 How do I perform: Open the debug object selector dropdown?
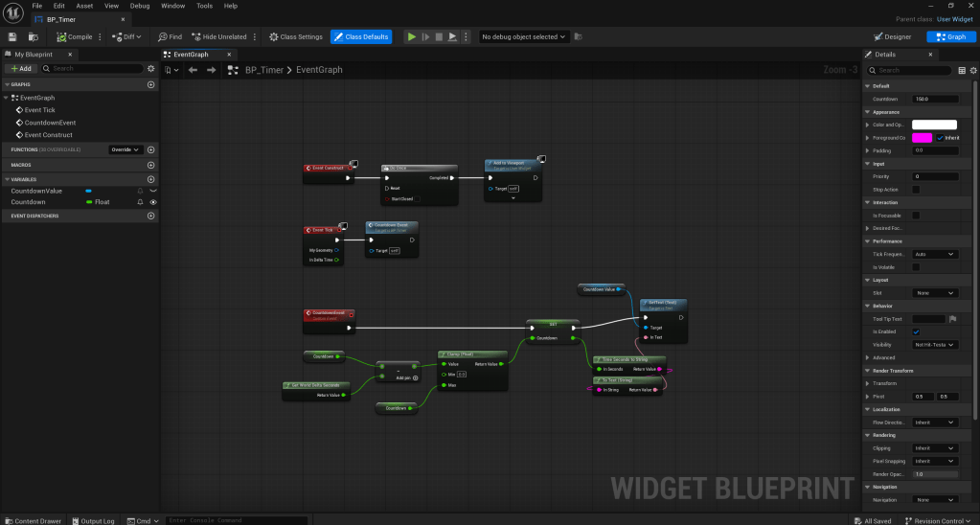coord(525,36)
